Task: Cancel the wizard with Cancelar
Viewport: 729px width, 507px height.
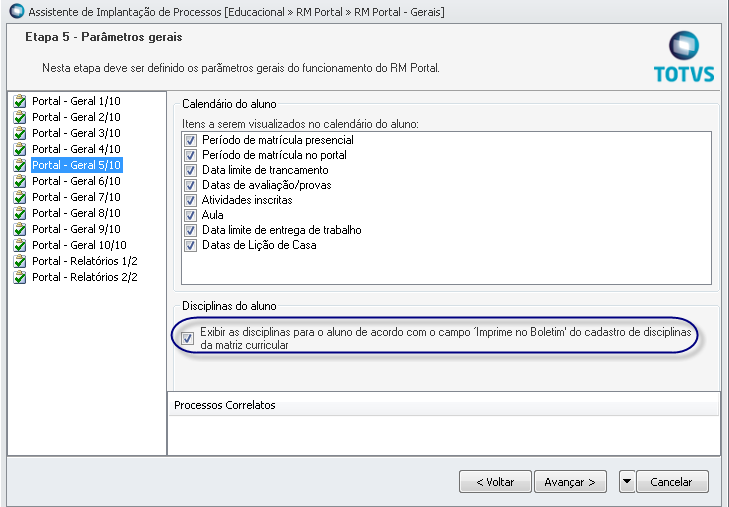Action: click(672, 481)
